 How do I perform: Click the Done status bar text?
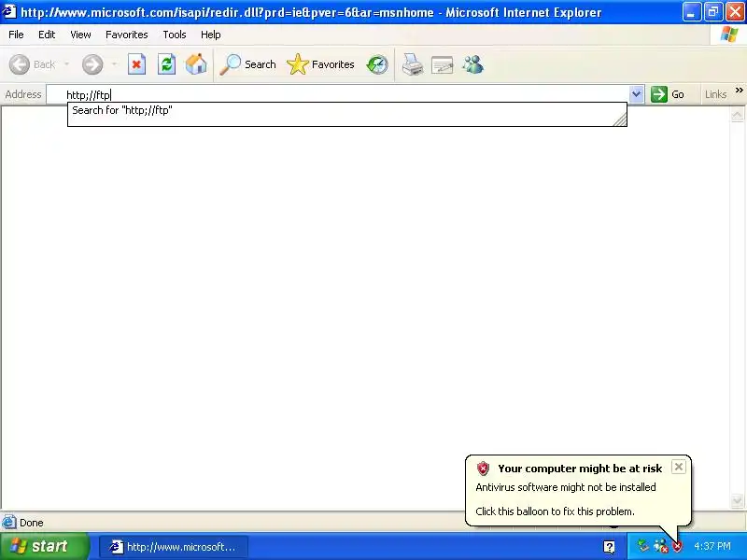(x=32, y=523)
